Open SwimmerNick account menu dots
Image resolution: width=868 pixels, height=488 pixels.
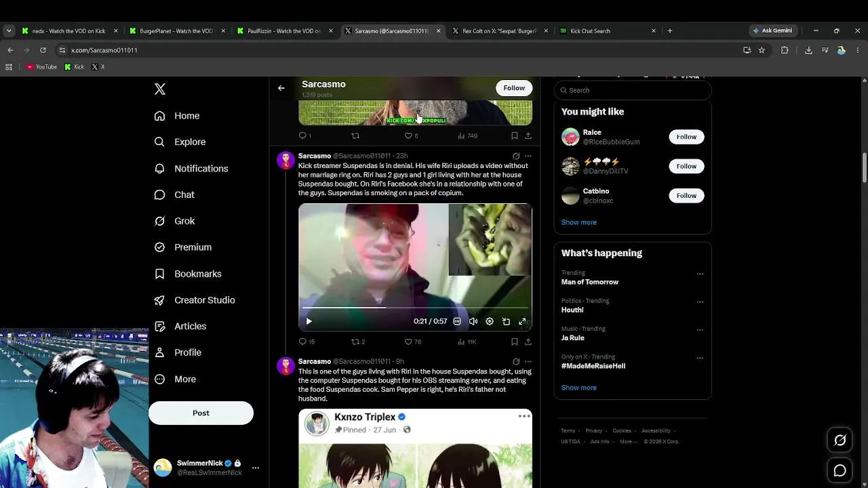pyautogui.click(x=256, y=468)
